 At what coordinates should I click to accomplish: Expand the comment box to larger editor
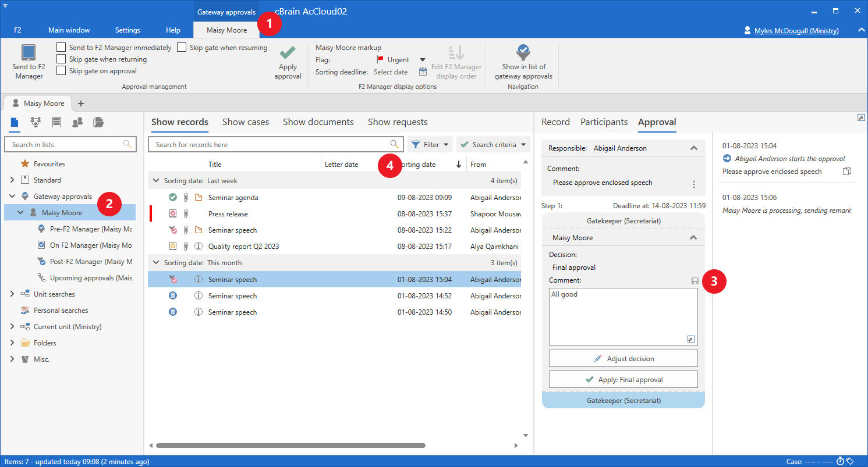[x=690, y=339]
